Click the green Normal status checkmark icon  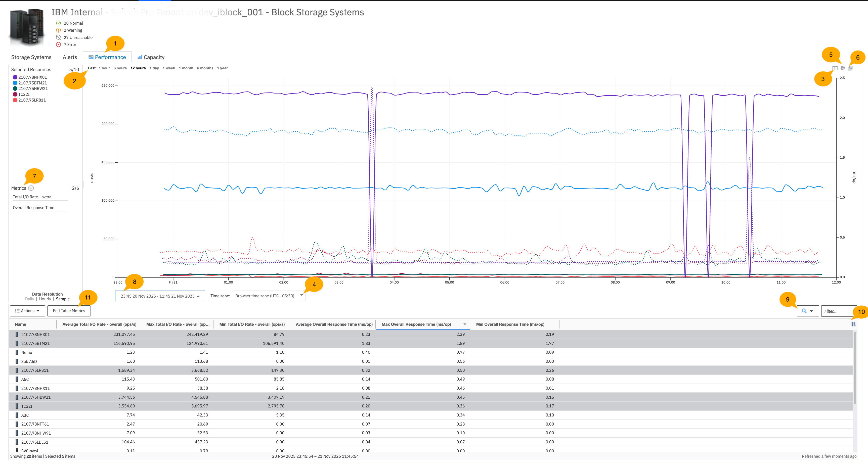click(x=58, y=23)
